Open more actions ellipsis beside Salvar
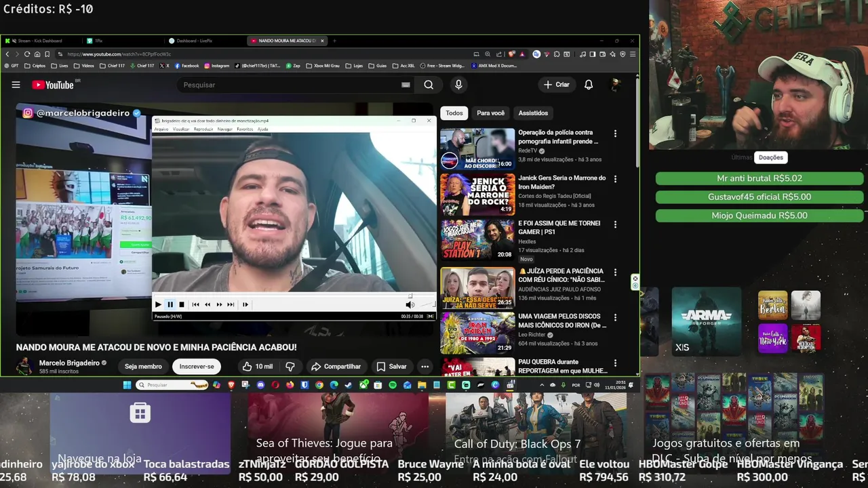This screenshot has height=488, width=868. tap(425, 367)
